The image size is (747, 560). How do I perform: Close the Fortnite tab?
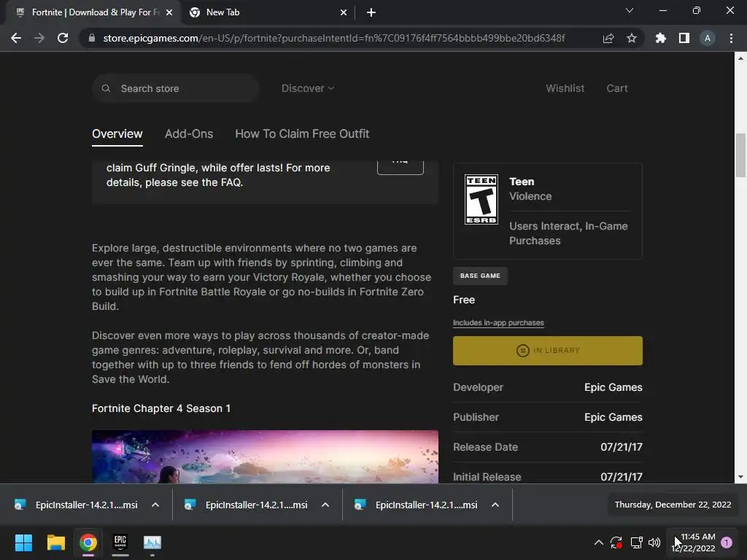pyautogui.click(x=169, y=13)
